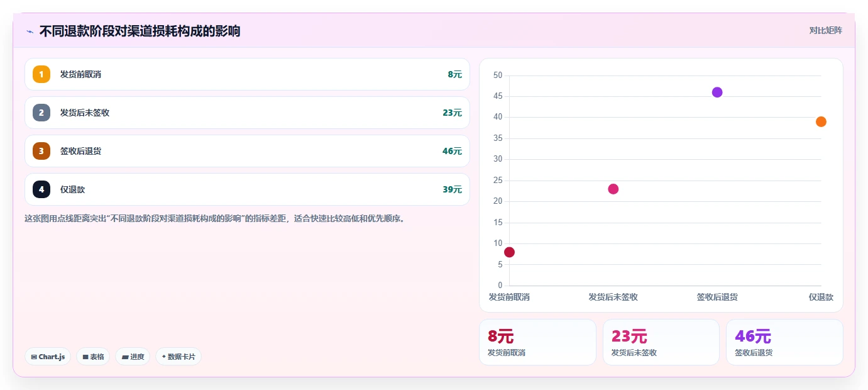Click the 发货后未签收 x-axis label

coord(613,297)
